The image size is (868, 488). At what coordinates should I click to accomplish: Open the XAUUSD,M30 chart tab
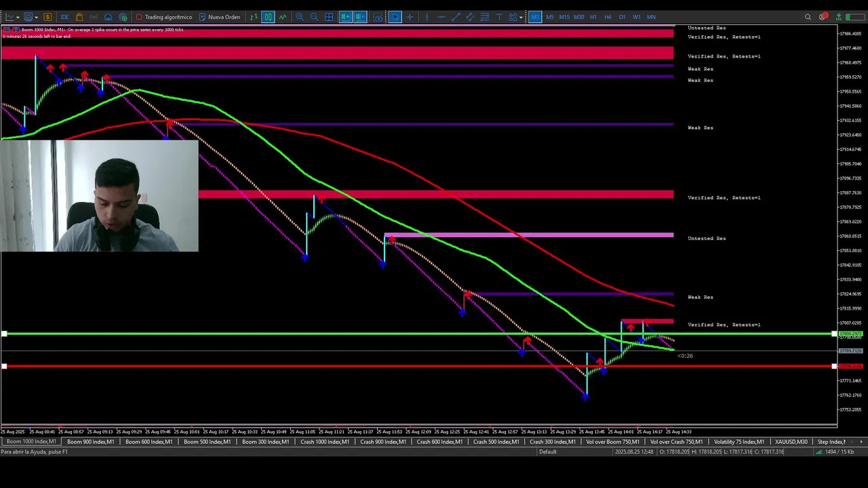[x=791, y=442]
